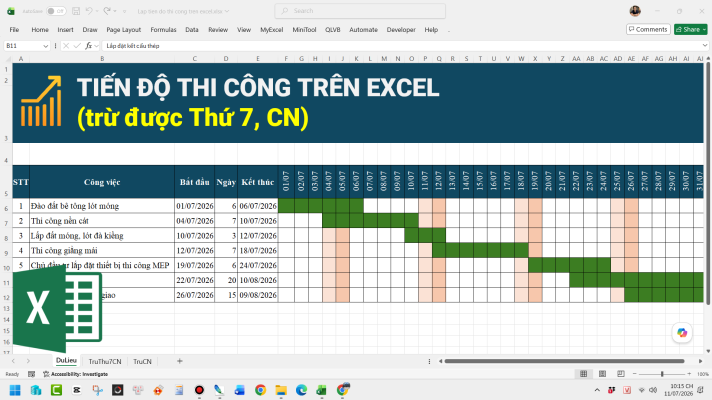Viewport: 712px width, 400px height.
Task: Select column C header
Action: pyautogui.click(x=194, y=59)
